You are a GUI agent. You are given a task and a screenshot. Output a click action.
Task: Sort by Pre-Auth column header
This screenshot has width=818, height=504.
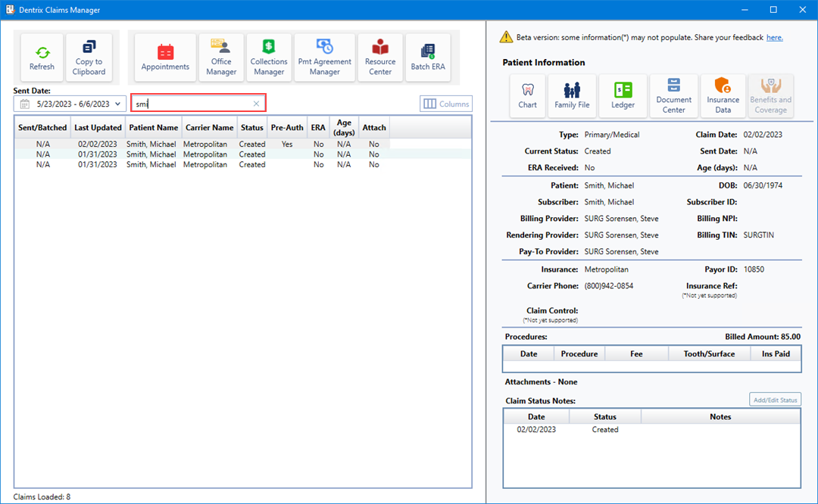point(287,127)
